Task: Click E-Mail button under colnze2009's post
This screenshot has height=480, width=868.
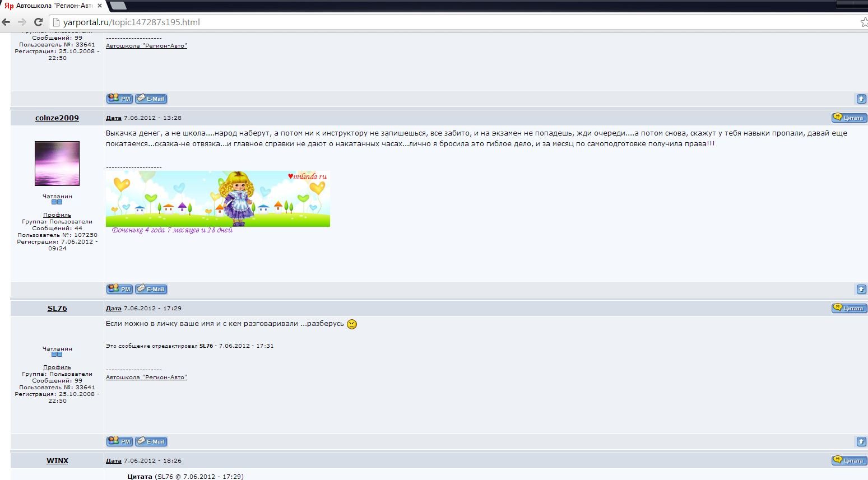Action: (151, 289)
